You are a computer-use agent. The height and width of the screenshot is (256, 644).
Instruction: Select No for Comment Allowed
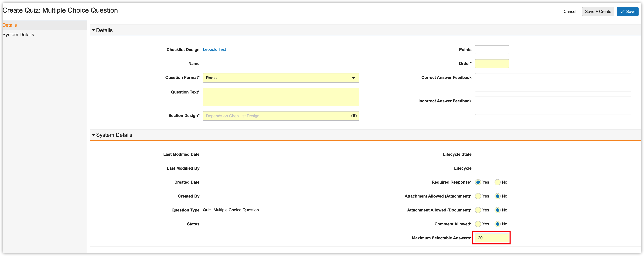coord(497,224)
